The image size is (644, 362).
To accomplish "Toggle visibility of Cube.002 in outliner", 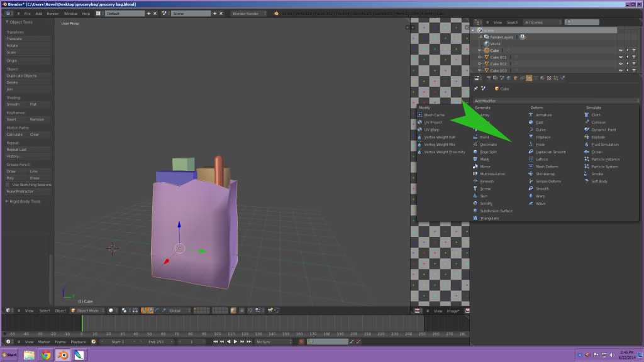I will 620,63.
